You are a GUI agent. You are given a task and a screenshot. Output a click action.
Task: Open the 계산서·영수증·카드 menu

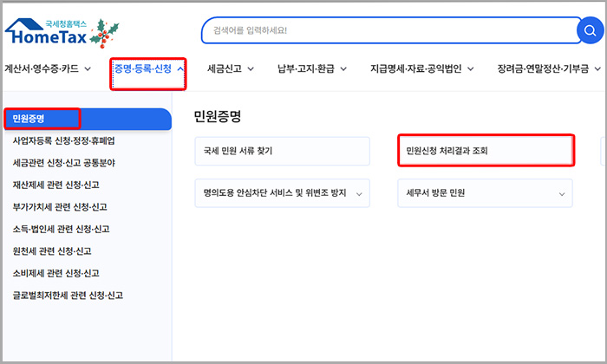42,68
